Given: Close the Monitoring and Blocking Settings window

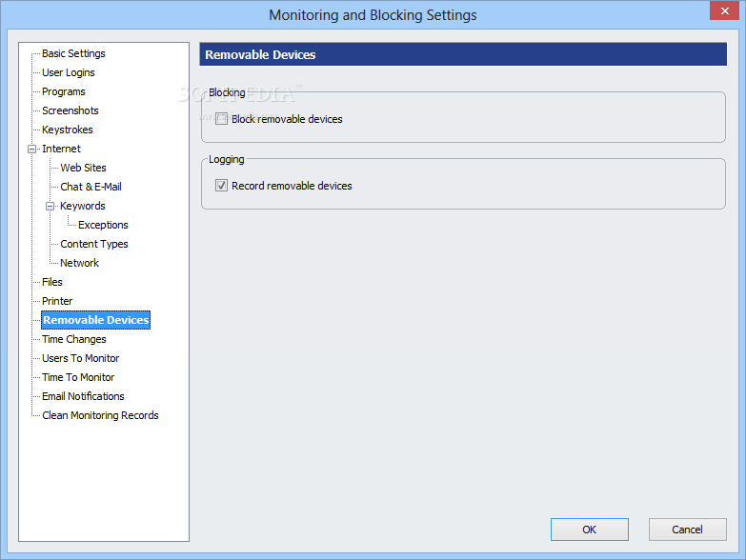Looking at the screenshot, I should (725, 10).
